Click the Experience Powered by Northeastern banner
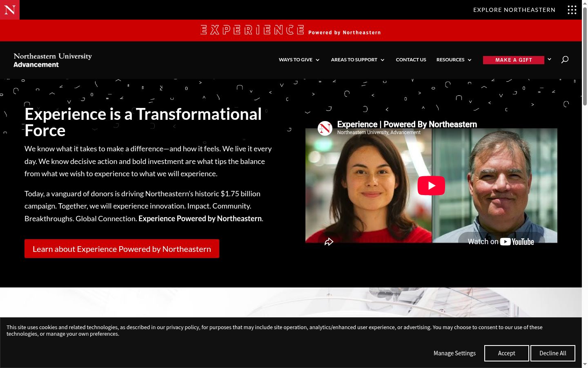 (291, 30)
